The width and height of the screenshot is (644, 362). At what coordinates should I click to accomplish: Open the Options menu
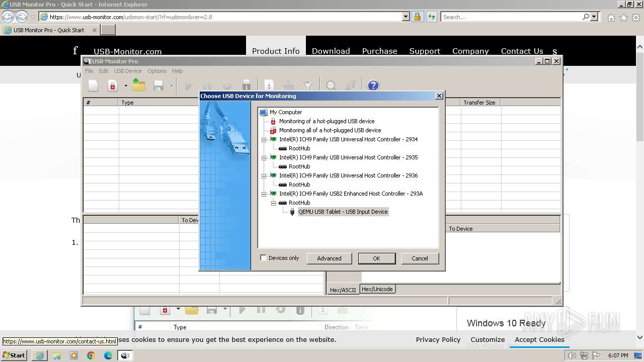(x=157, y=71)
